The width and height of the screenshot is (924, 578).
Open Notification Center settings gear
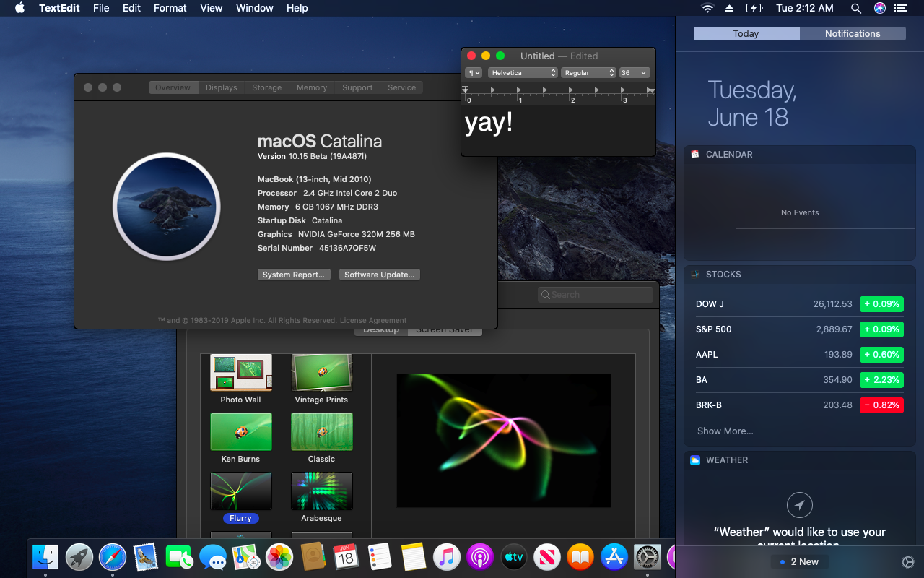click(908, 562)
